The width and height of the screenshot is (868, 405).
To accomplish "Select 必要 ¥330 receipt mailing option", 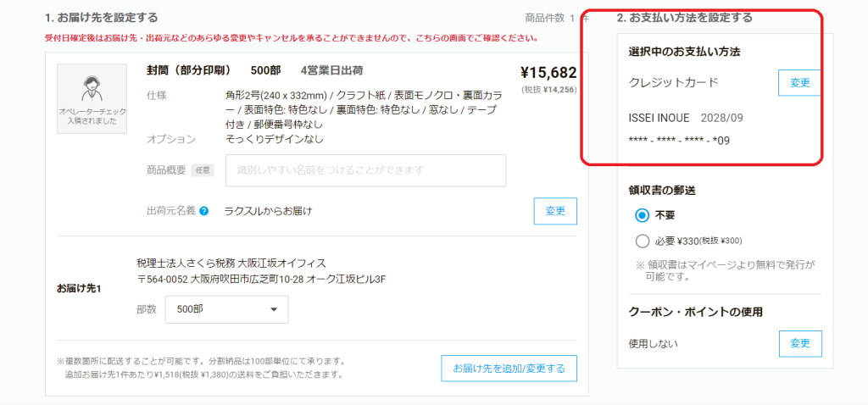I will click(643, 240).
